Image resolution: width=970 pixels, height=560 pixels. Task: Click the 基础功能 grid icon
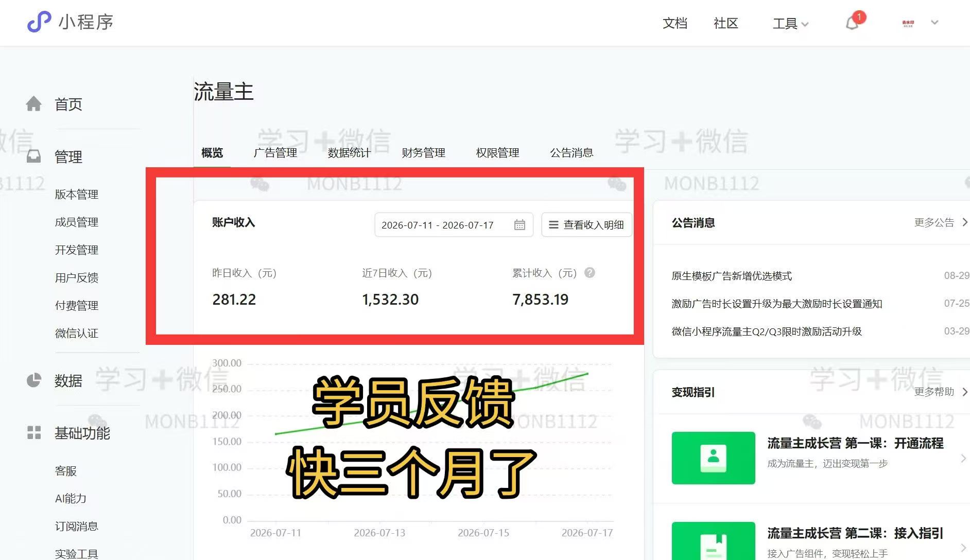pos(34,433)
